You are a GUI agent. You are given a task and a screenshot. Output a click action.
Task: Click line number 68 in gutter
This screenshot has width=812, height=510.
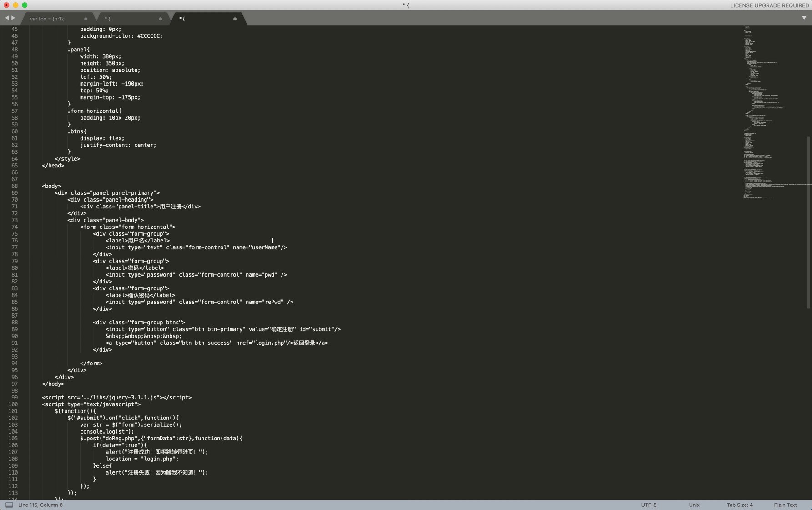pos(15,186)
